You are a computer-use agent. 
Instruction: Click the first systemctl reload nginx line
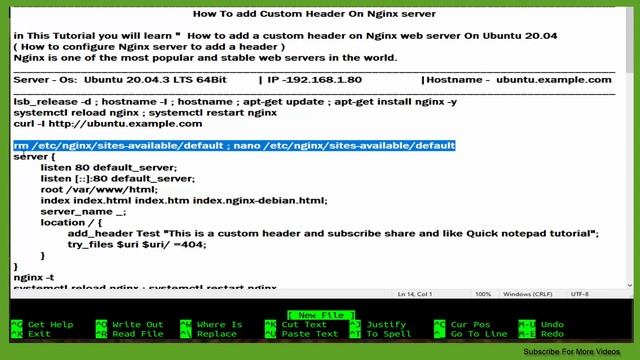click(145, 113)
